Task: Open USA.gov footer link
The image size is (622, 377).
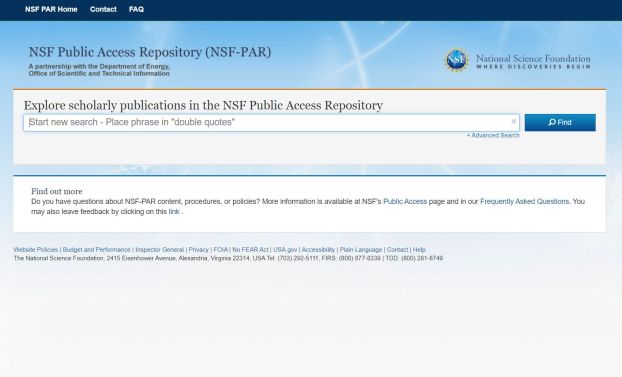Action: [285, 250]
